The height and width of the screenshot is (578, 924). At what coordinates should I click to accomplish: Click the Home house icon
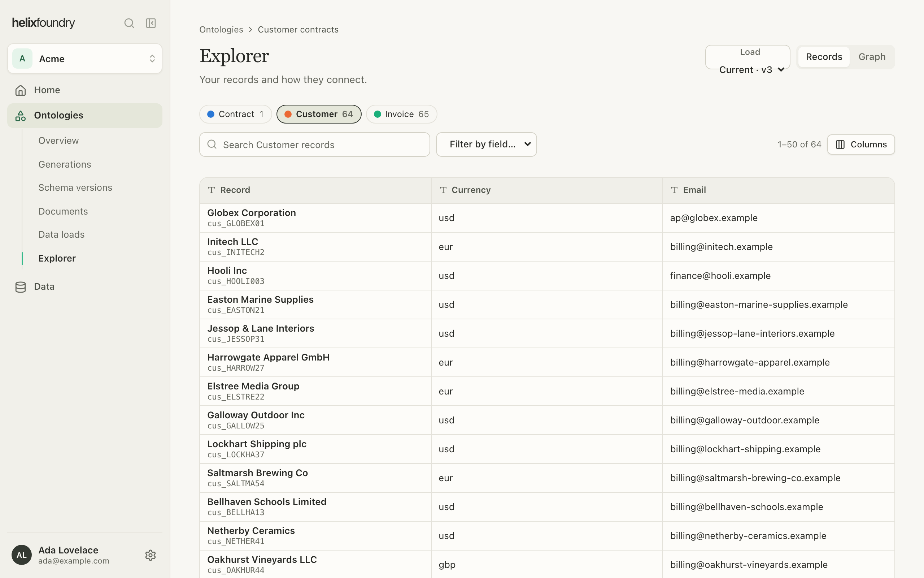tap(21, 90)
